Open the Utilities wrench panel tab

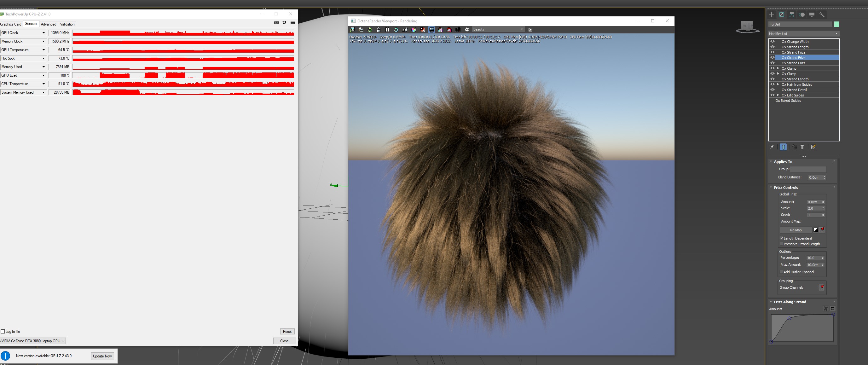coord(822,15)
